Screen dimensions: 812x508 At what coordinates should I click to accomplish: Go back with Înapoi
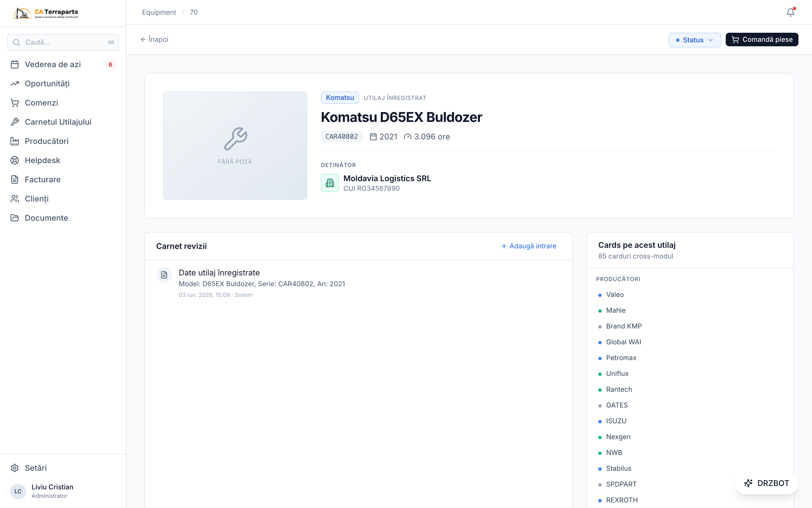pos(154,40)
